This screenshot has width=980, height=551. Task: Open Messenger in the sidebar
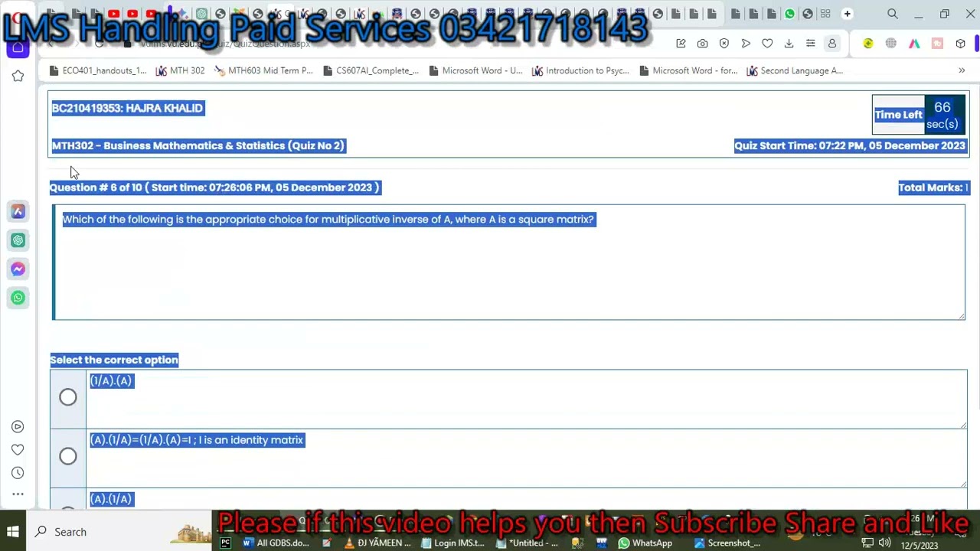(18, 269)
